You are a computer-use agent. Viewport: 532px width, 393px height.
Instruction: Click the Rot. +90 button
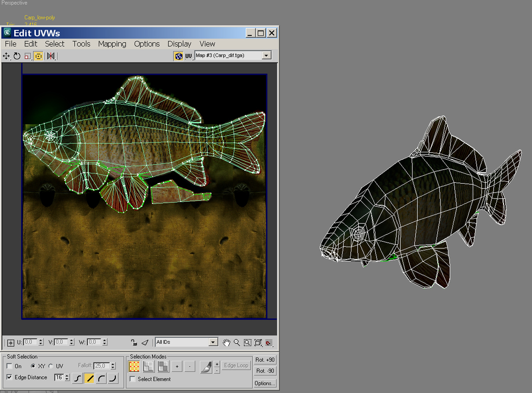point(265,360)
